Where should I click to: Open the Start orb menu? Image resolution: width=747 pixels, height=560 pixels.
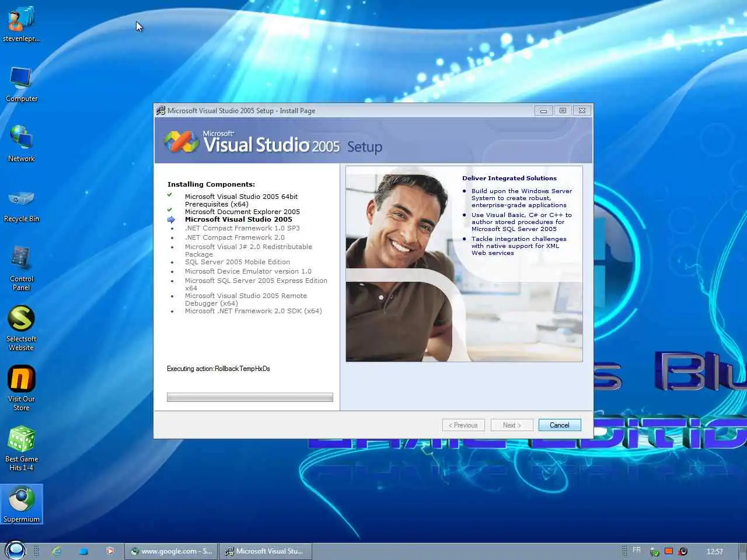coord(15,550)
